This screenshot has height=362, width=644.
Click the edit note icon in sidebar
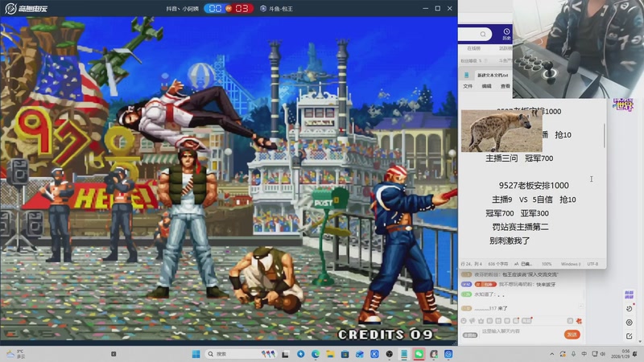[630, 335]
